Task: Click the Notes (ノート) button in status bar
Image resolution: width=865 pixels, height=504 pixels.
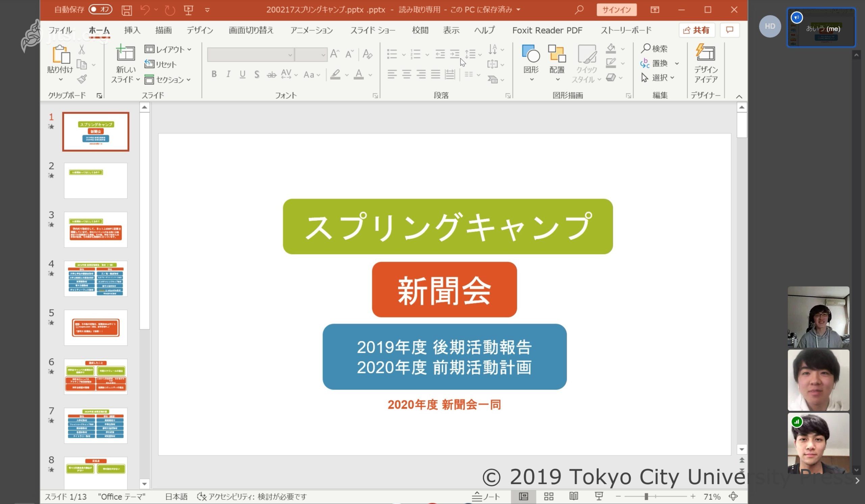Action: [486, 496]
